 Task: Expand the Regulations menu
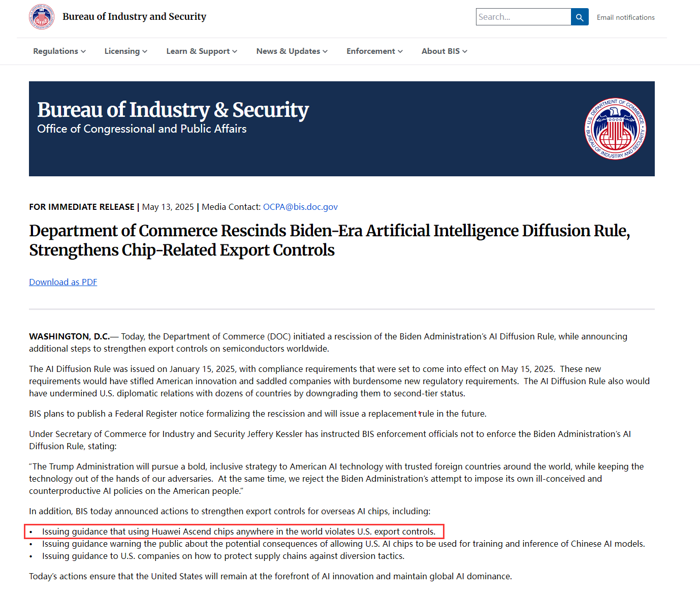click(59, 51)
